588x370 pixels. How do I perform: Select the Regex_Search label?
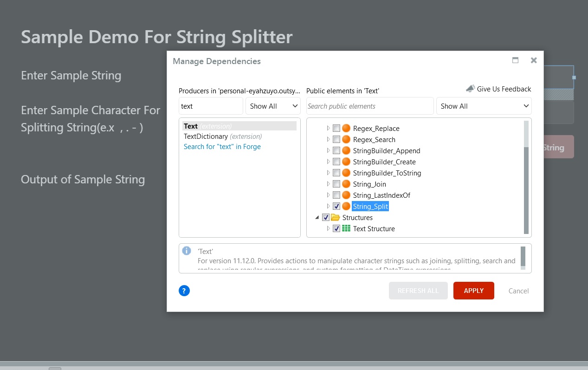coord(374,139)
